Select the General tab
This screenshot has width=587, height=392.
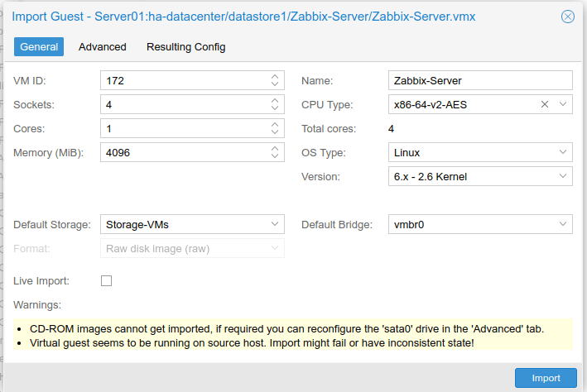point(39,47)
